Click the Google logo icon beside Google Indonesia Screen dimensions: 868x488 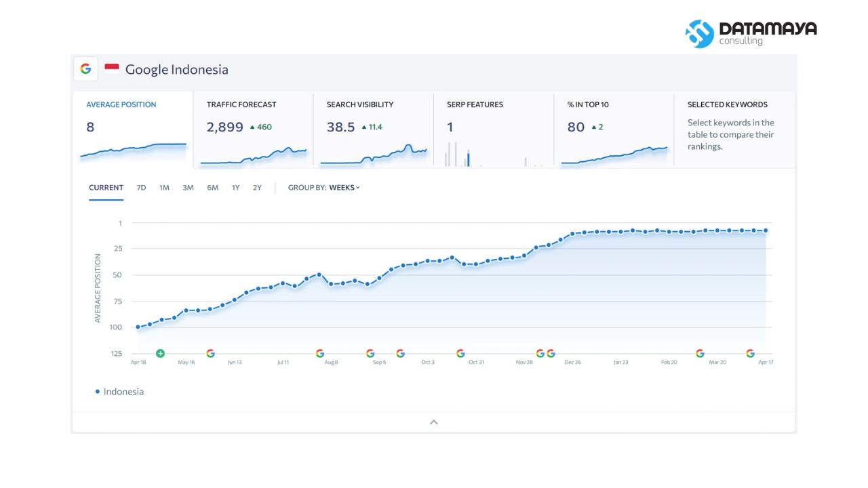[85, 68]
